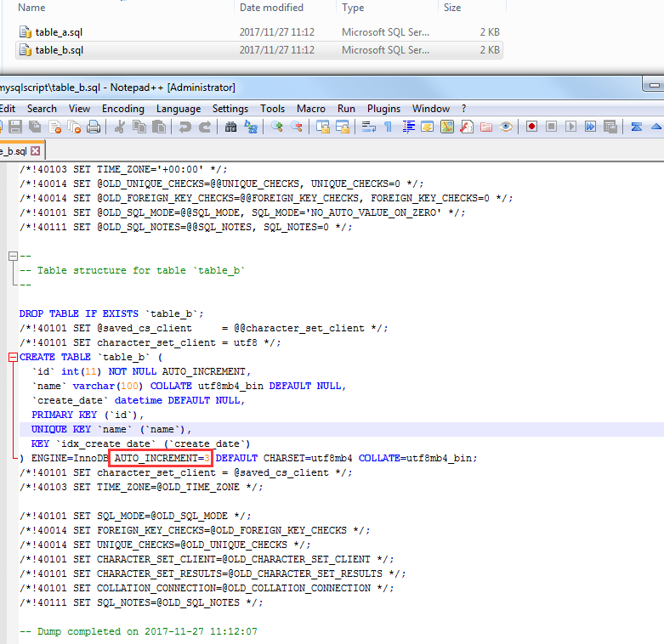
Task: Click the Cut scissors icon
Action: tap(120, 127)
